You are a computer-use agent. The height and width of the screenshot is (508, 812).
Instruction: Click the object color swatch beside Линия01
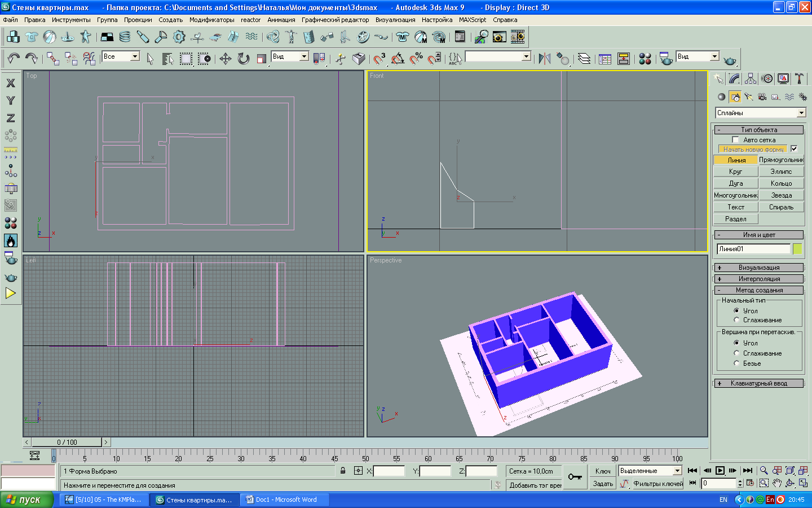[x=797, y=249]
